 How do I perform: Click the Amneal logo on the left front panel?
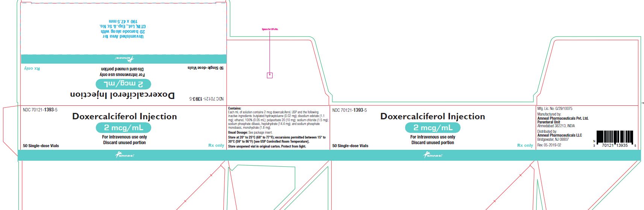point(124,155)
